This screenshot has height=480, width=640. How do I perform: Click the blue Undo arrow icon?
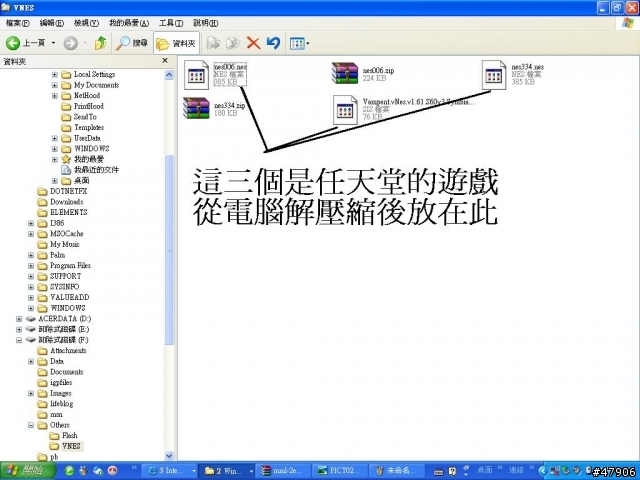273,43
